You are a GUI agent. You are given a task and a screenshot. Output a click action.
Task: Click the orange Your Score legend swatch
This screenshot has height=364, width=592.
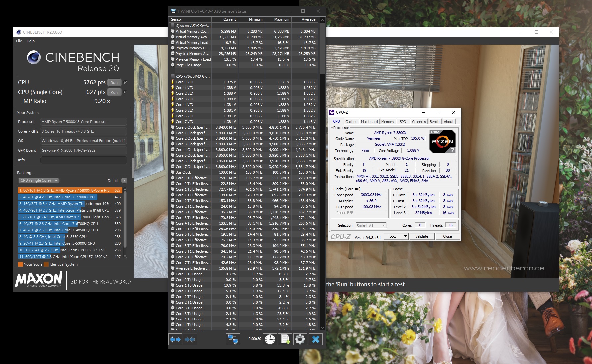coord(21,264)
